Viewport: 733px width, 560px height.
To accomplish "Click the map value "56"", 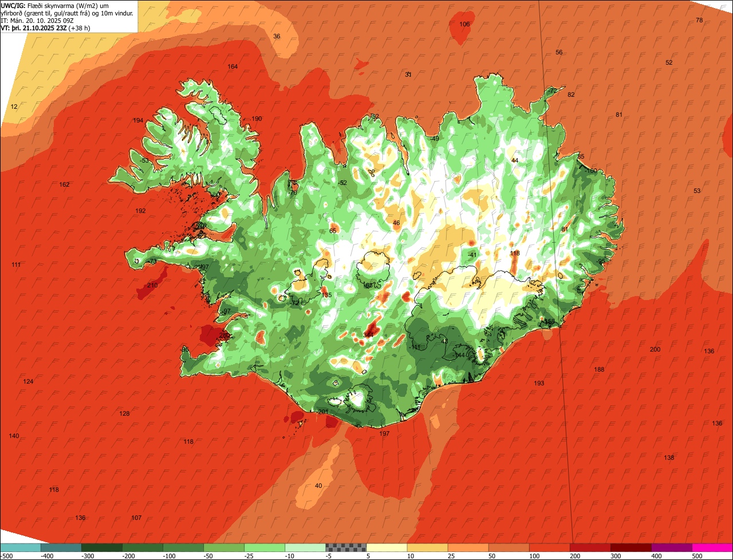I will pos(559,52).
